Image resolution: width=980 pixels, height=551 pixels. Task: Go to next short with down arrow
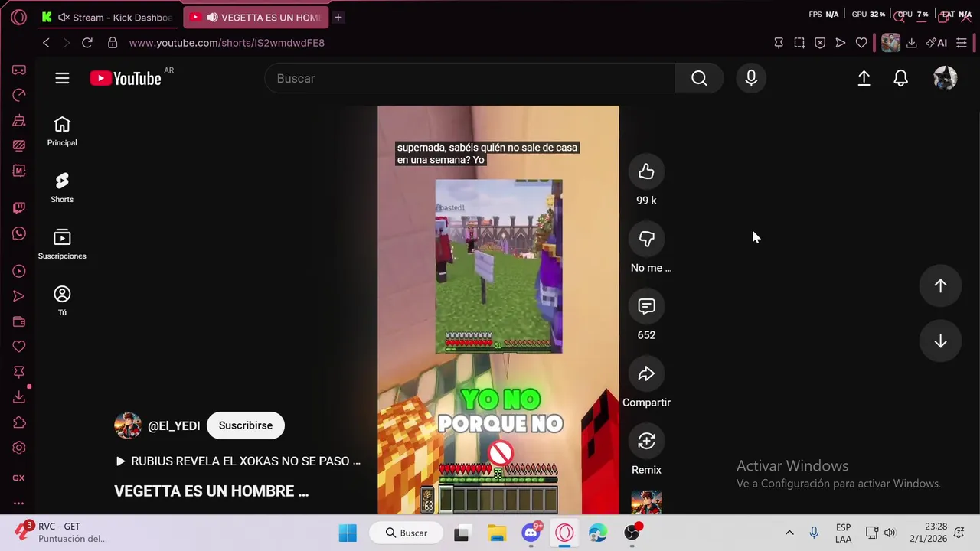coord(940,341)
